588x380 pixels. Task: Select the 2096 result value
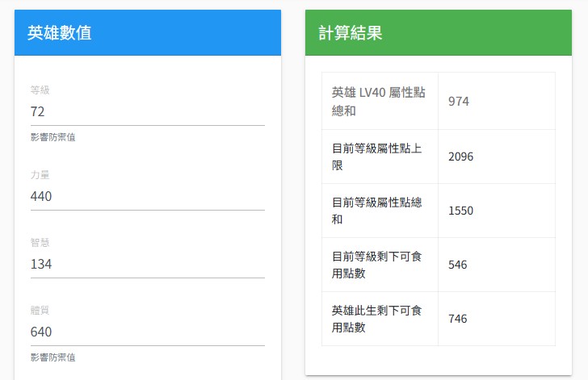pos(461,157)
